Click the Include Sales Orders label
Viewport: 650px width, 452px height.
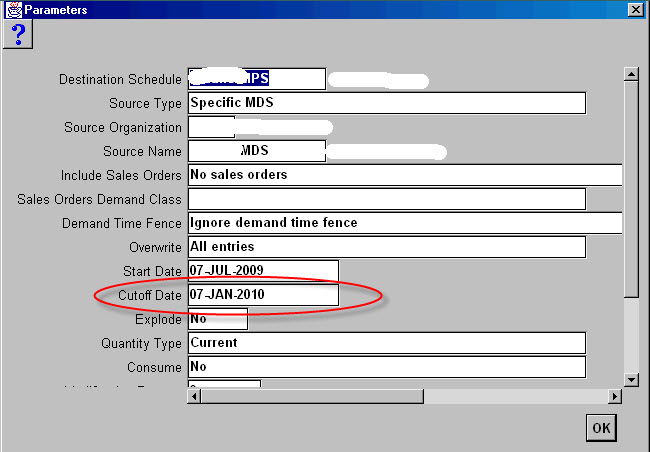pyautogui.click(x=121, y=175)
